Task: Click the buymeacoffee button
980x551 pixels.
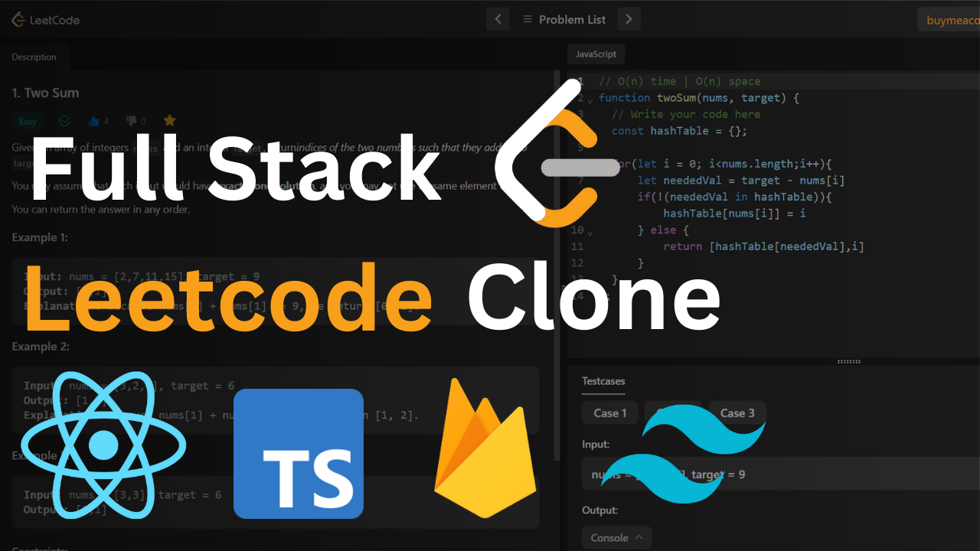Action: 949,20
